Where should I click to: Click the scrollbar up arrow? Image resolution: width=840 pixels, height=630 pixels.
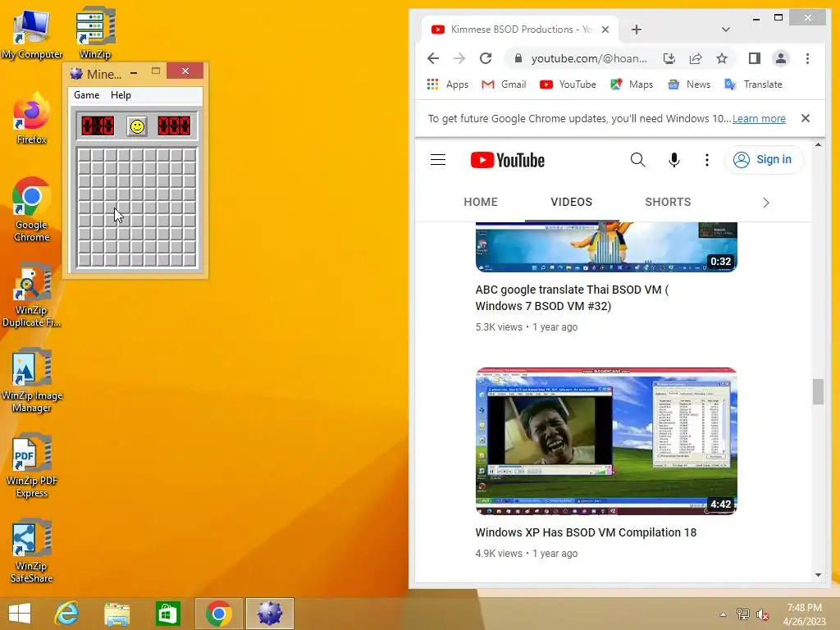tap(818, 144)
